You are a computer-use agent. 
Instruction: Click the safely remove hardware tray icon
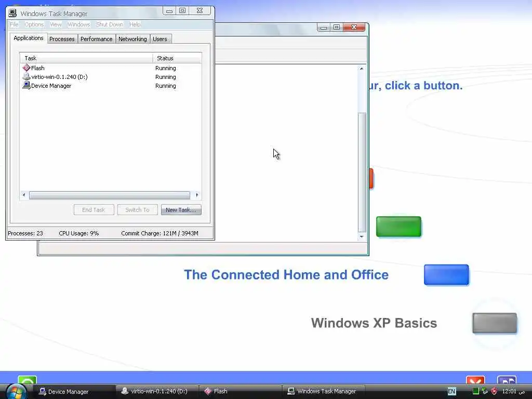point(485,391)
